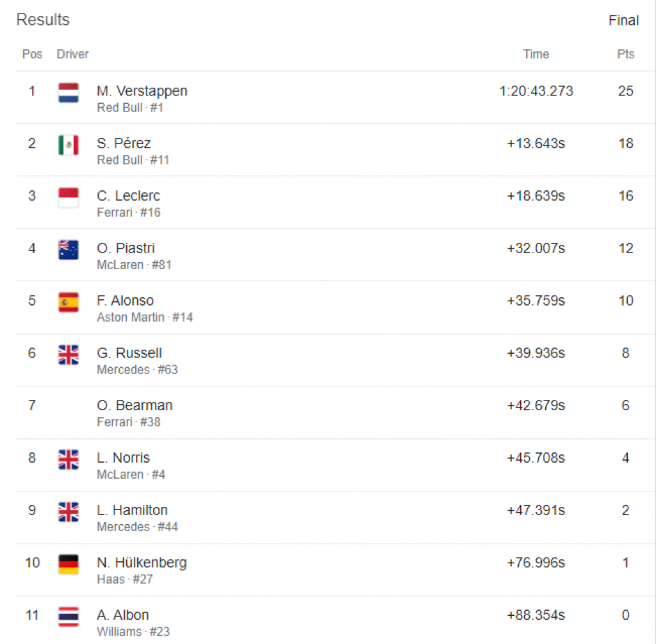
Task: Select the S. Pérez driver entry
Action: 124,144
